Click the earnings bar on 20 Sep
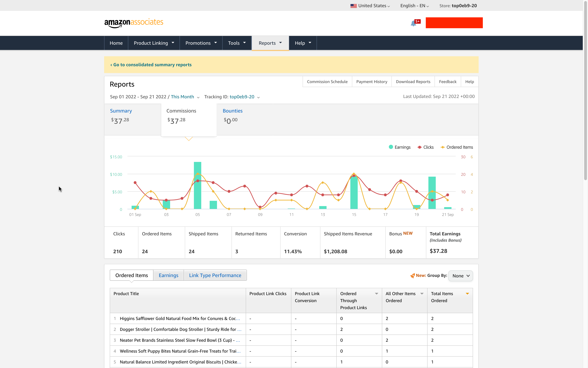 tap(432, 193)
